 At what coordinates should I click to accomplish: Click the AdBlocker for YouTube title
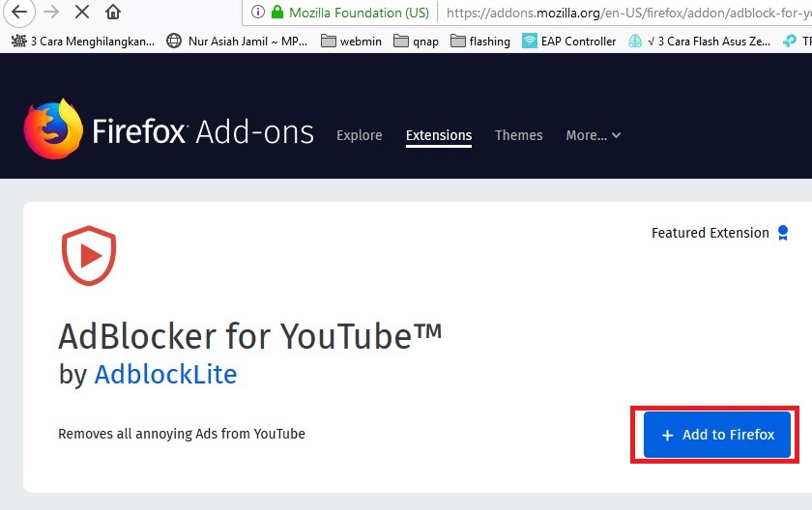pyautogui.click(x=250, y=336)
